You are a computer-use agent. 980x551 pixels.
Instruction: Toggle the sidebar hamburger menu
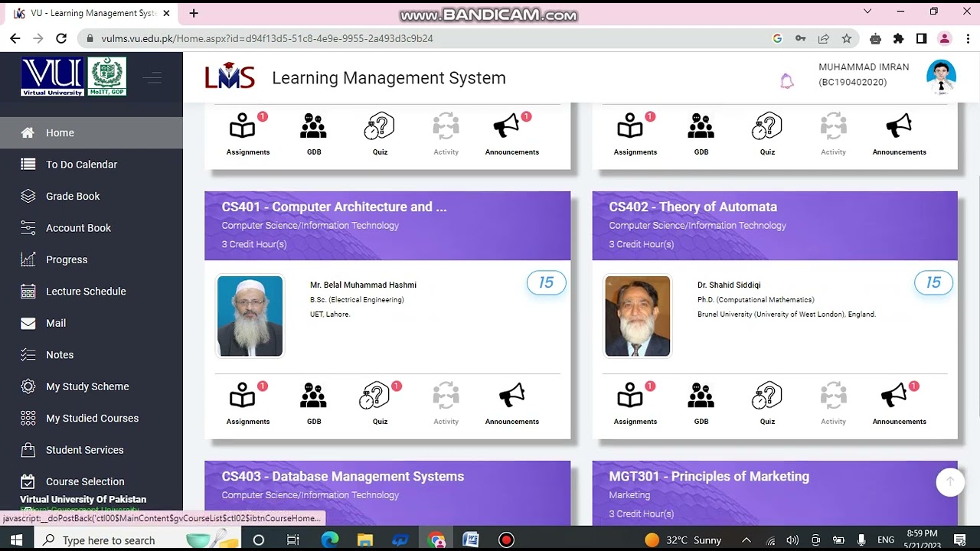pyautogui.click(x=152, y=77)
